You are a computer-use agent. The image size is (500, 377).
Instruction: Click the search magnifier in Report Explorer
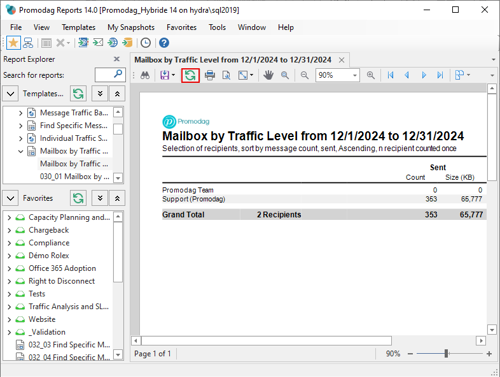coord(118,74)
